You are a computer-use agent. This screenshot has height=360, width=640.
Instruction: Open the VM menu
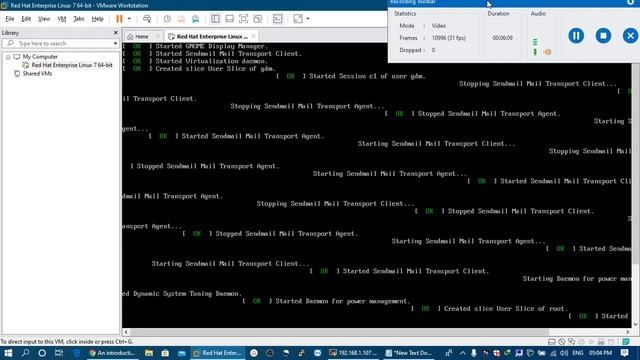(62, 19)
